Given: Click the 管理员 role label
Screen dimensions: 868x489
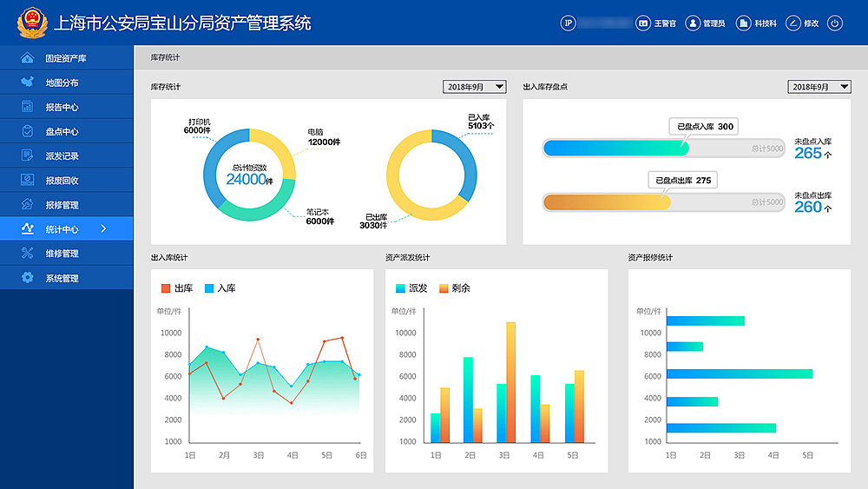Looking at the screenshot, I should click(714, 23).
